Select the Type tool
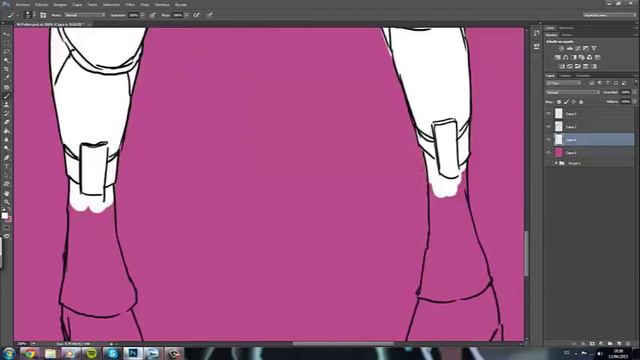Image resolution: width=640 pixels, height=360 pixels. [6, 167]
